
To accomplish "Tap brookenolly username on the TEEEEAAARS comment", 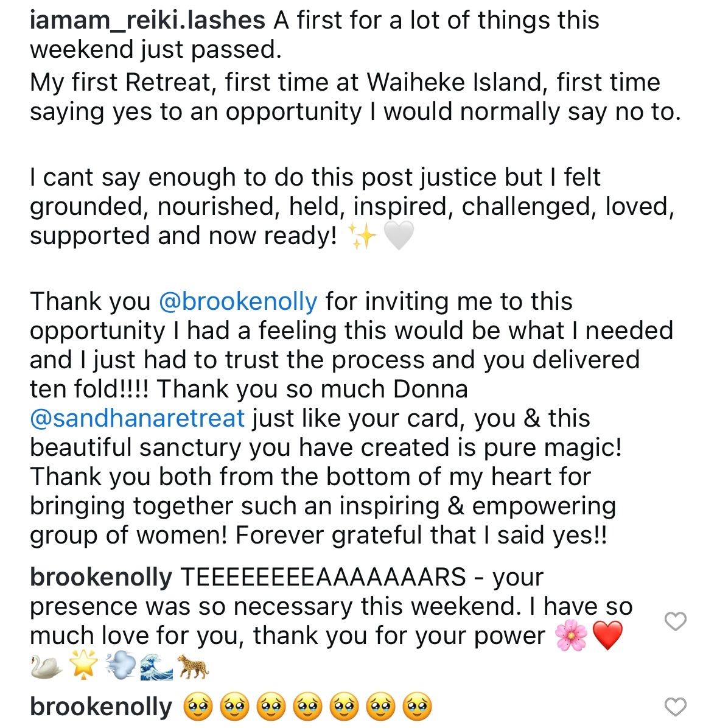I will (101, 577).
